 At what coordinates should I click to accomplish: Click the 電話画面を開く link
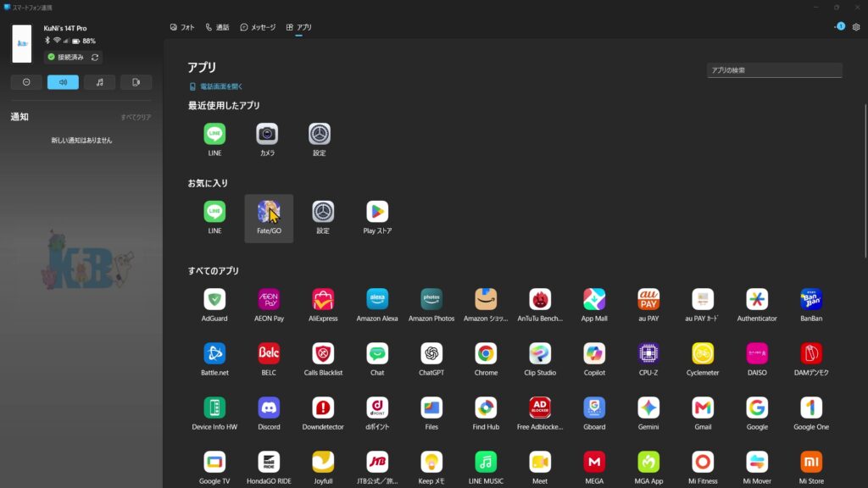(x=216, y=86)
